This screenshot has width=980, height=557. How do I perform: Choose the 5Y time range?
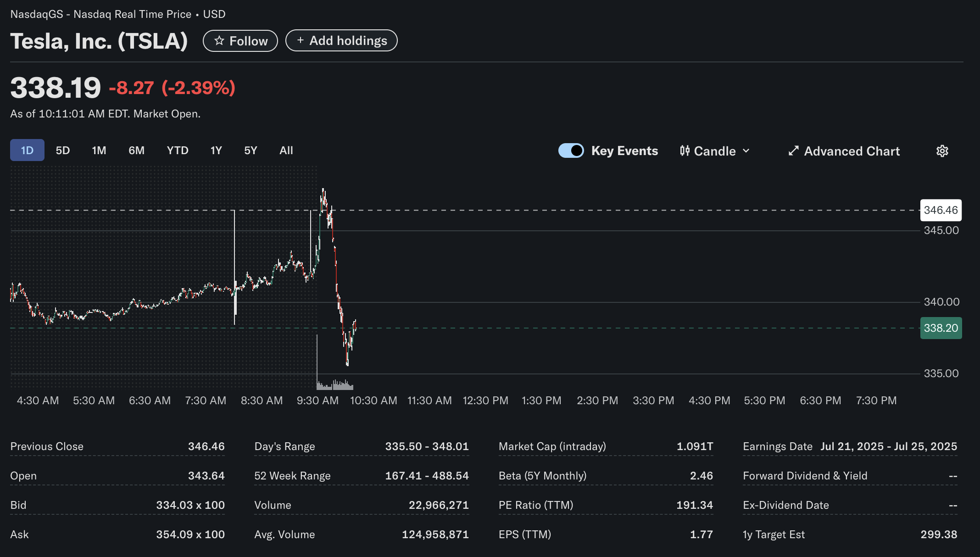tap(251, 150)
